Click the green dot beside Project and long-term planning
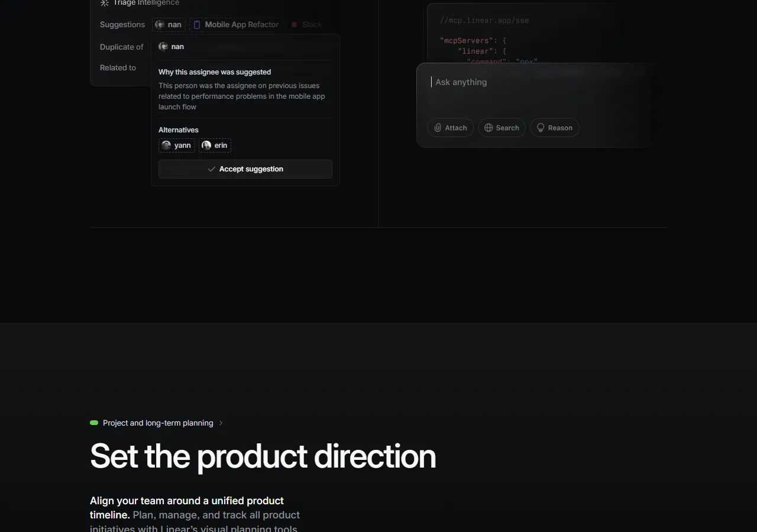757x532 pixels. pyautogui.click(x=93, y=423)
